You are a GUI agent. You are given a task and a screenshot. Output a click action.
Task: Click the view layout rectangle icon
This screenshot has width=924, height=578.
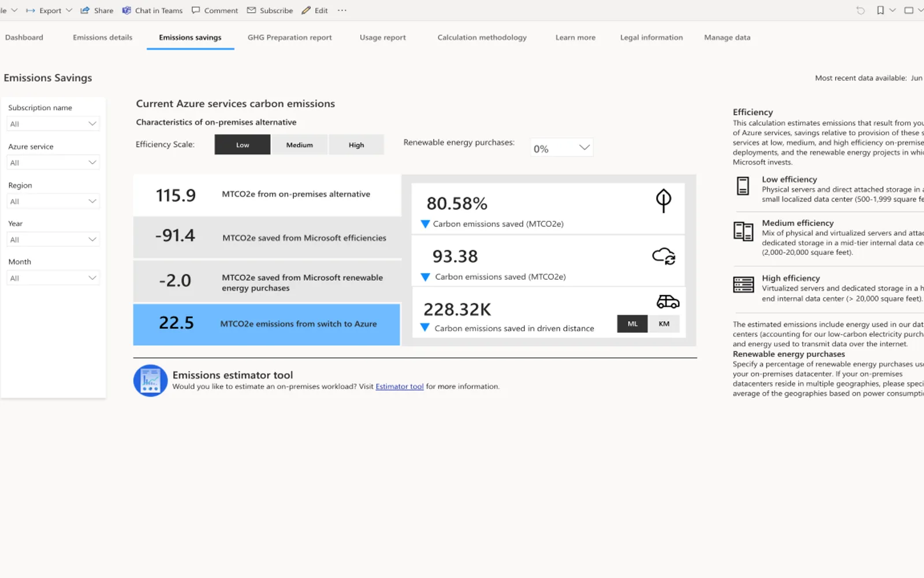click(x=908, y=10)
